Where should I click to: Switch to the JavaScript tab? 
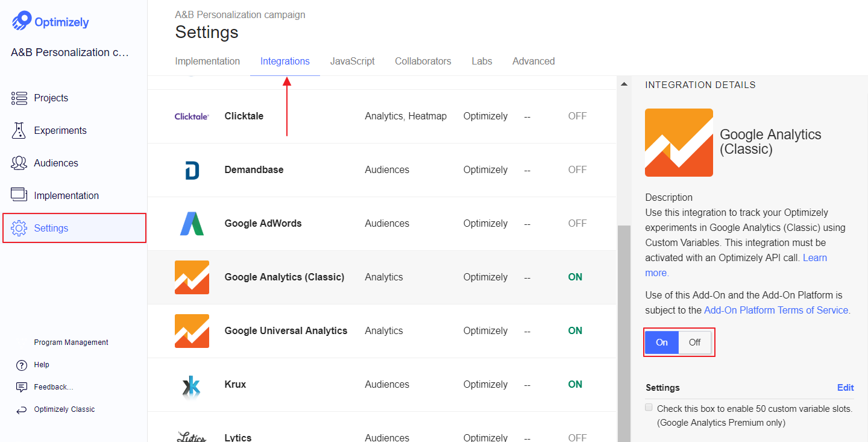[352, 61]
